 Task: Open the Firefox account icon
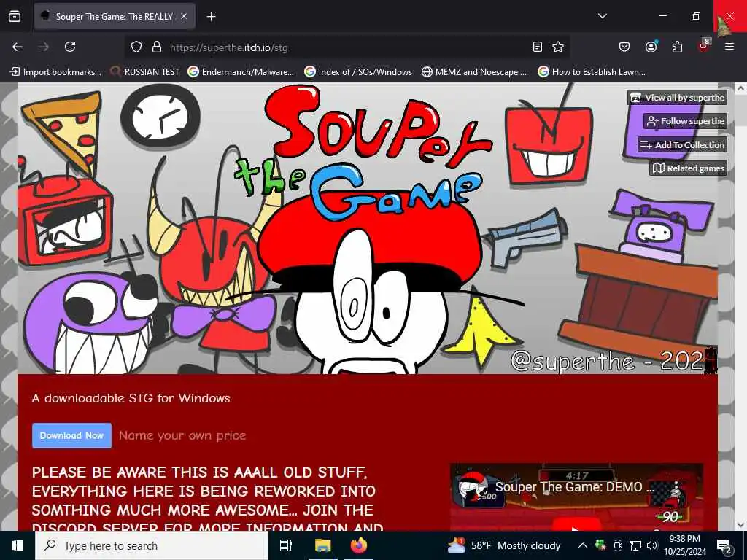pyautogui.click(x=651, y=47)
